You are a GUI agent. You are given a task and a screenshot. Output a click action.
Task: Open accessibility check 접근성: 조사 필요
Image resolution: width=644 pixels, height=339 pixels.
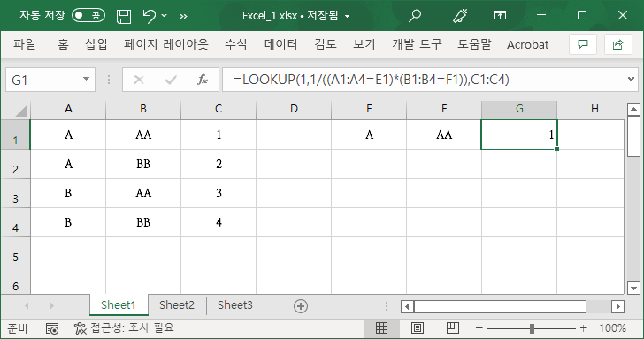124,327
